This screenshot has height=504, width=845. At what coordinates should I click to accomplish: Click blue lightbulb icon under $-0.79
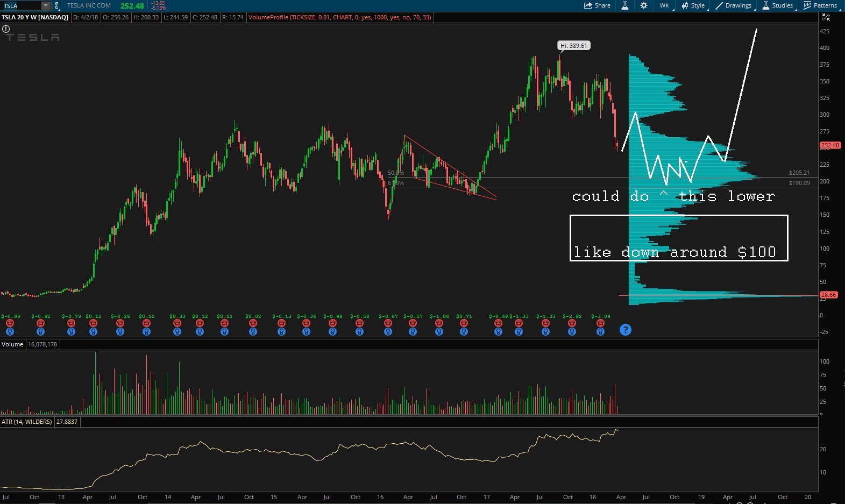[x=70, y=331]
